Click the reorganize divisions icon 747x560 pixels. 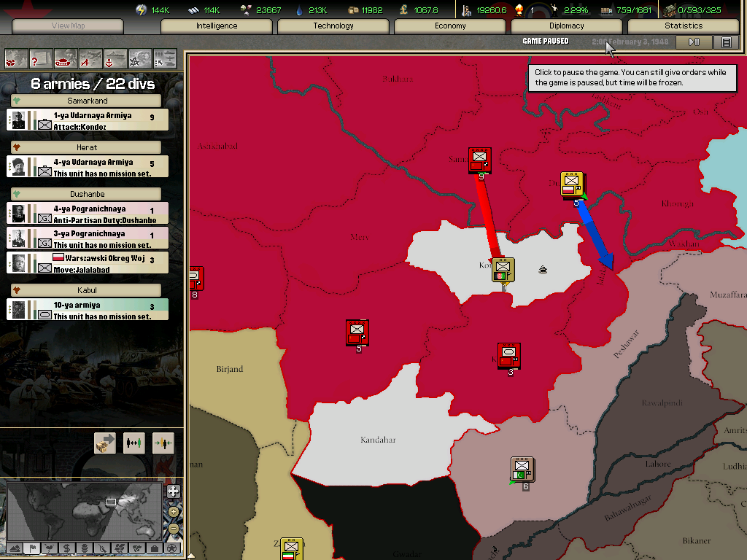tap(134, 443)
